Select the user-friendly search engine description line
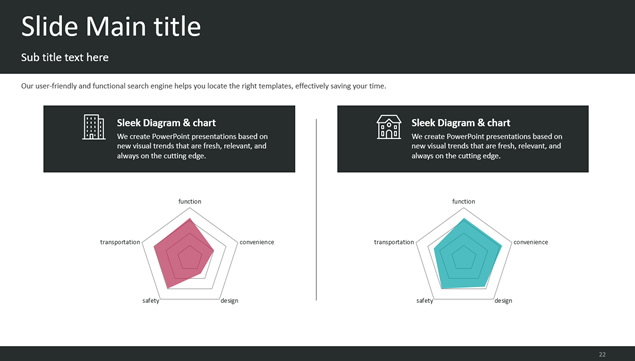This screenshot has height=361, width=635. pos(204,86)
